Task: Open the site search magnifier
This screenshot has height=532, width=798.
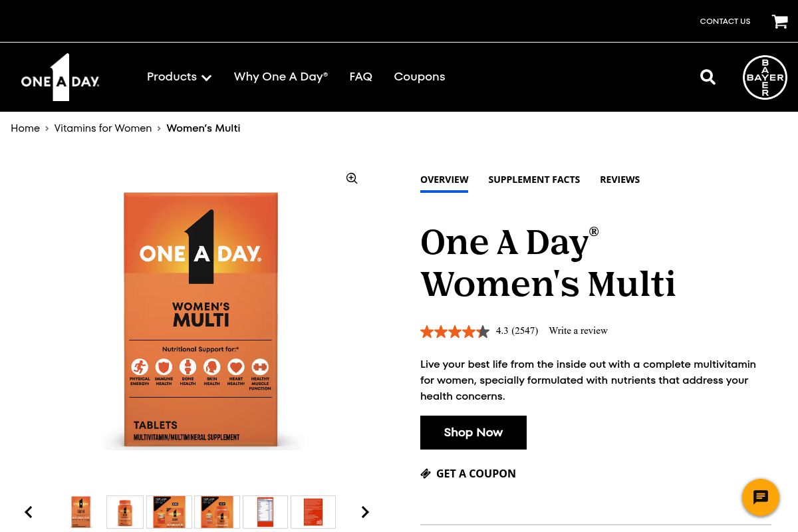Action: point(708,77)
